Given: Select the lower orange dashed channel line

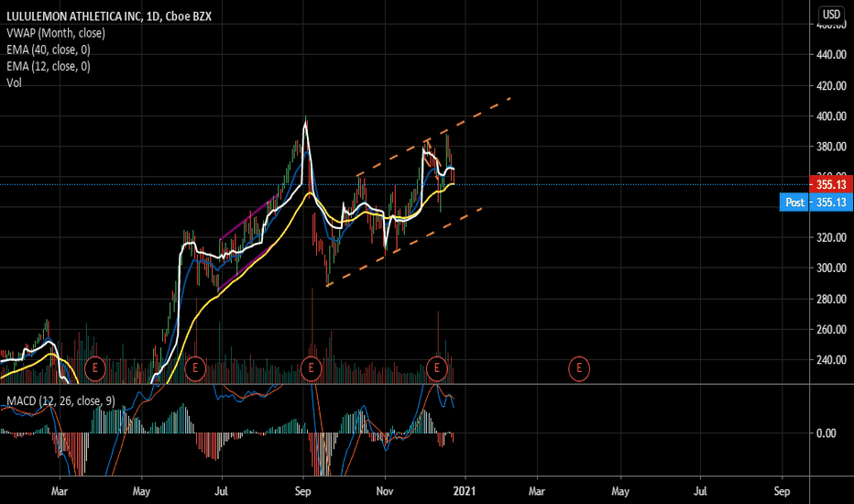Looking at the screenshot, I should point(404,247).
